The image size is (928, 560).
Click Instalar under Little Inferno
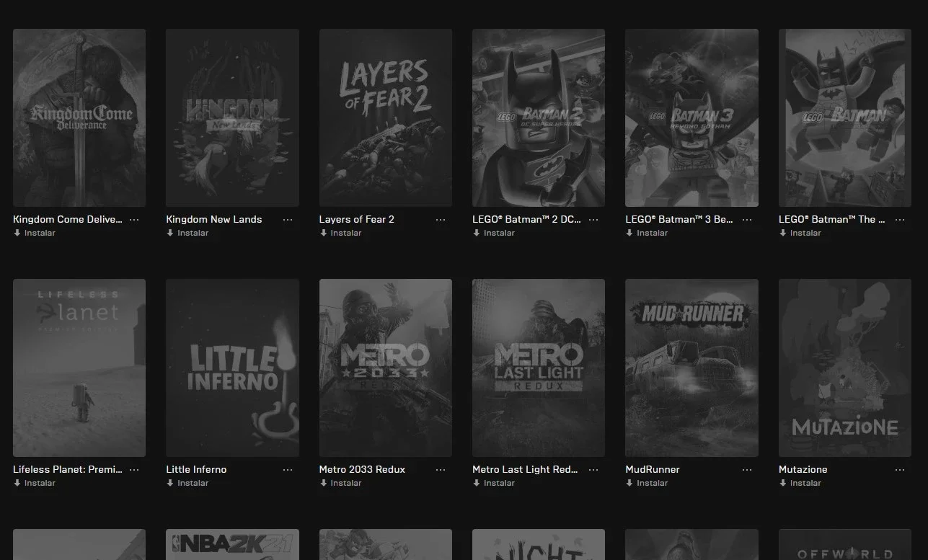click(187, 483)
